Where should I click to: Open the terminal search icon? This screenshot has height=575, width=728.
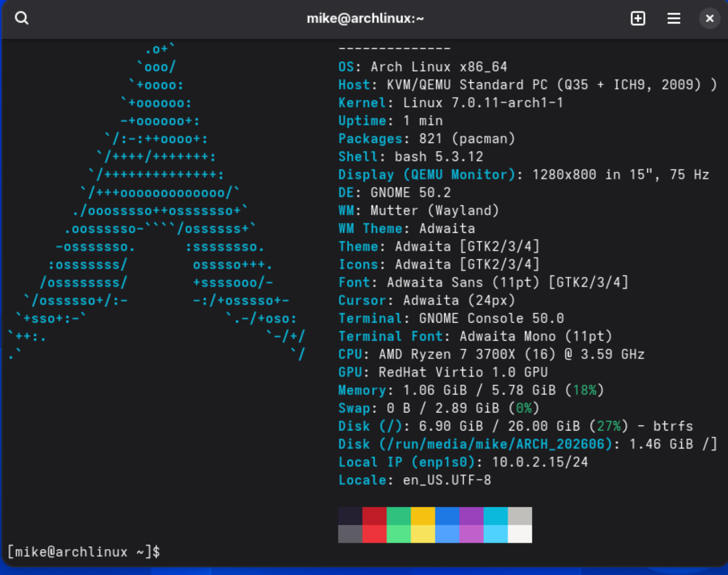click(22, 19)
